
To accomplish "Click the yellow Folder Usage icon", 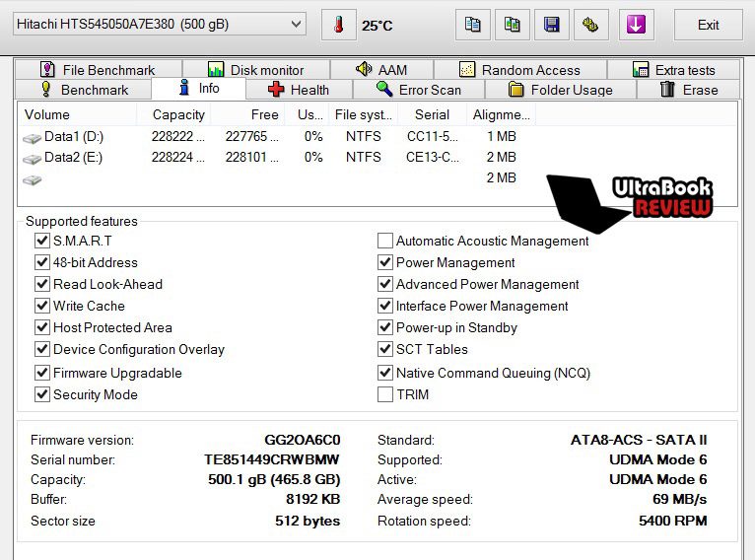I will point(516,90).
